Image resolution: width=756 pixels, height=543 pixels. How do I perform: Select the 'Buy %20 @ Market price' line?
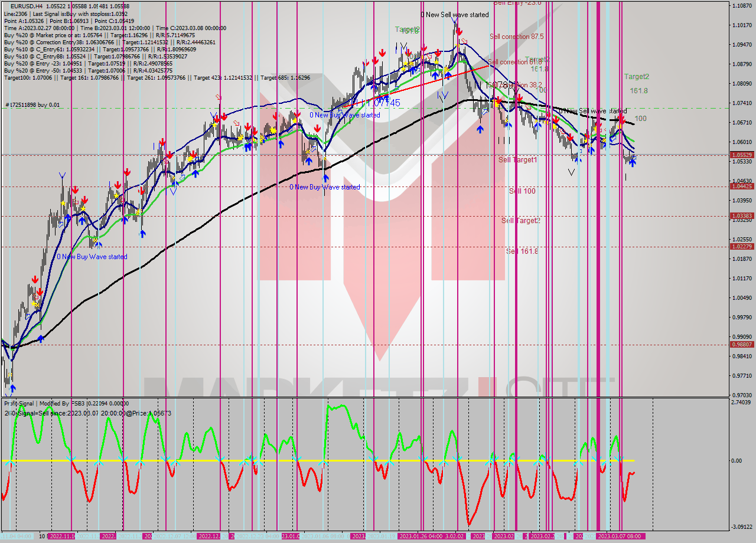click(x=99, y=35)
